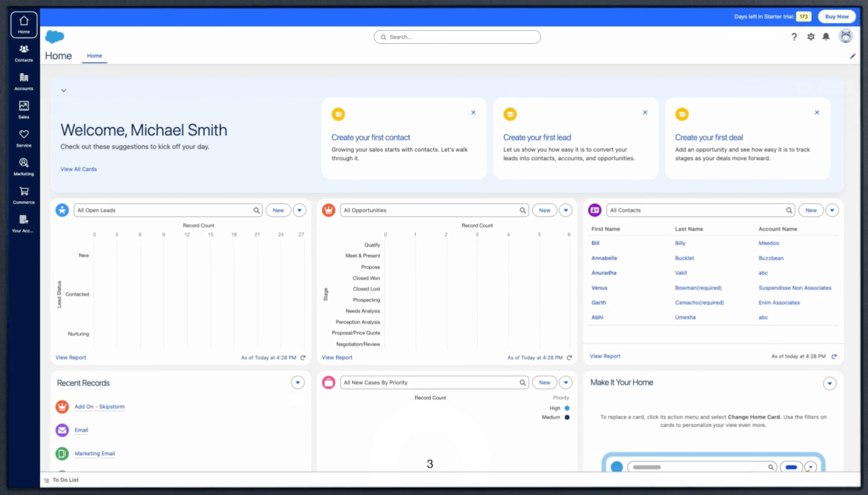Open Marketing in the sidebar
This screenshot has height=495, width=868.
point(23,167)
